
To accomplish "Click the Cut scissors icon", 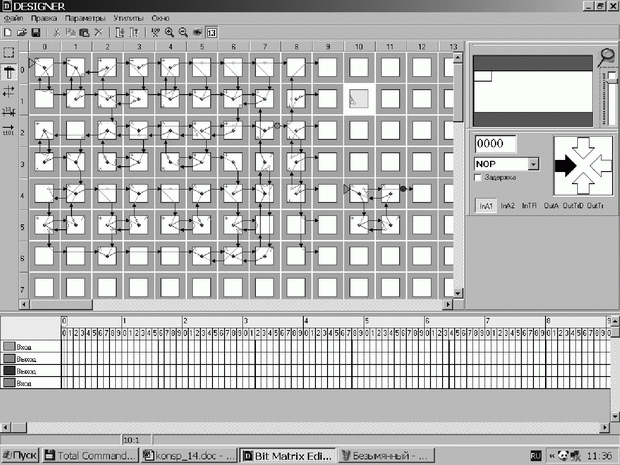I will [54, 32].
